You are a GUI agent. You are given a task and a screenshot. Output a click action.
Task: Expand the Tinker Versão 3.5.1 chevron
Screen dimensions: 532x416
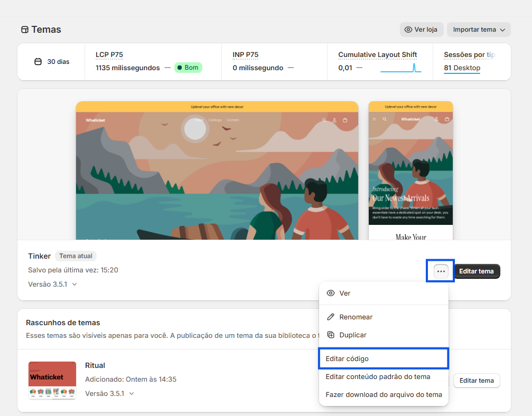[x=74, y=284]
